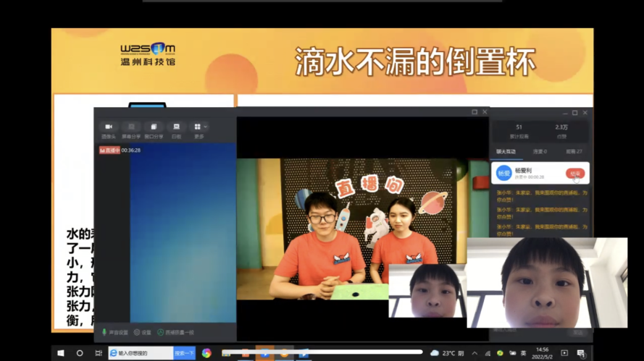Open the Windows Start menu
Viewport: 644px width, 361px height.
pos(60,353)
